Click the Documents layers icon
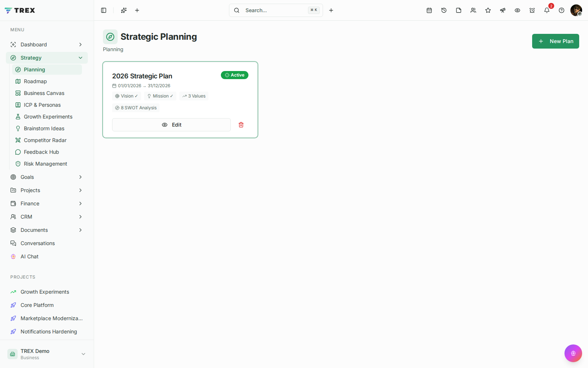 point(13,230)
